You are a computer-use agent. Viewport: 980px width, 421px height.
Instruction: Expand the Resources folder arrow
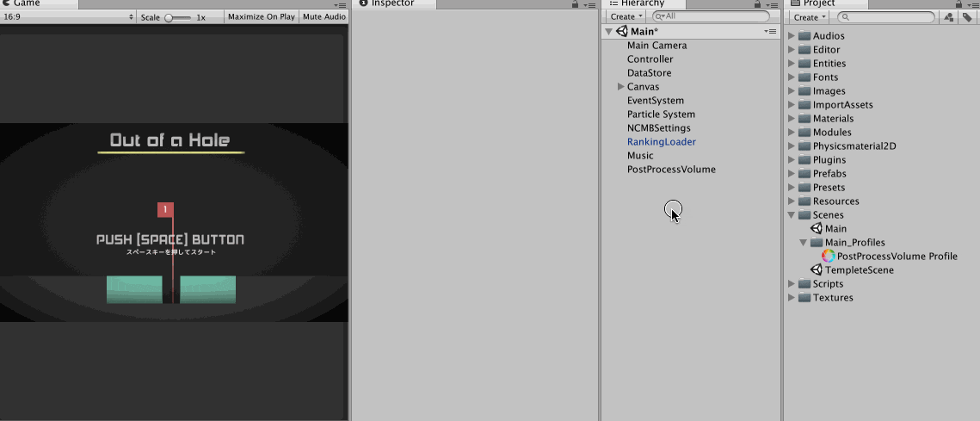pos(792,201)
